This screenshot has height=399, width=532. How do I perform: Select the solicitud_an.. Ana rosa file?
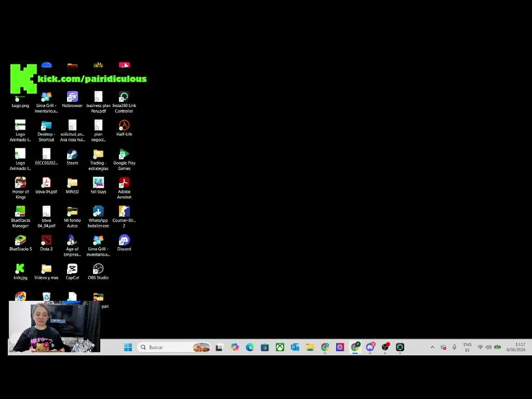[x=72, y=131]
